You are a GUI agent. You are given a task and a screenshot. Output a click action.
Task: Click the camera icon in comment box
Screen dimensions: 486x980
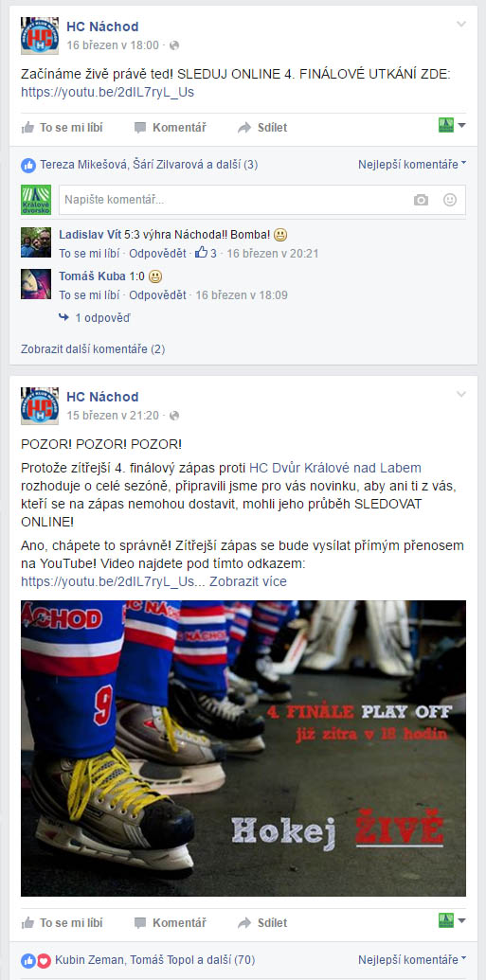point(421,200)
